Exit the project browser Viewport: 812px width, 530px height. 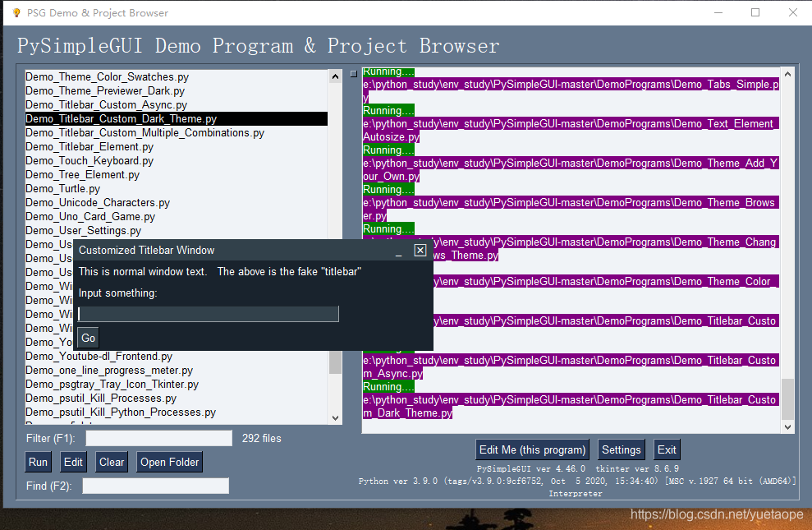point(667,449)
